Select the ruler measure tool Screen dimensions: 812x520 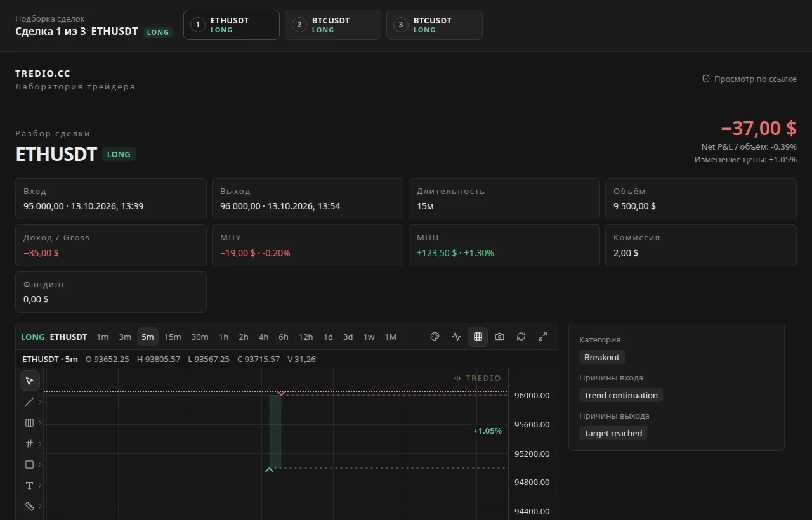pos(29,506)
